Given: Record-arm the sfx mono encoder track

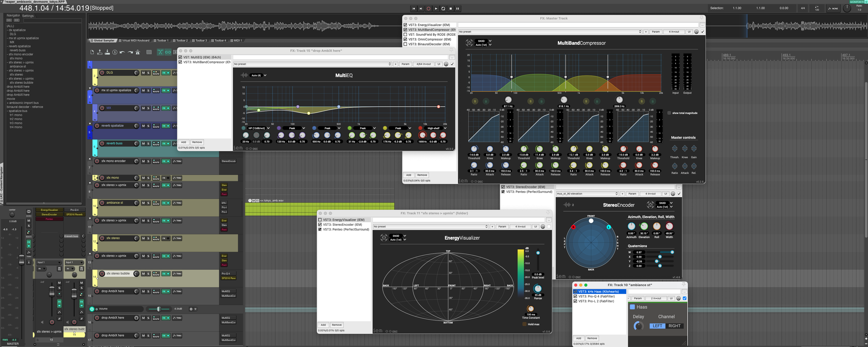Looking at the screenshot, I should pos(97,161).
